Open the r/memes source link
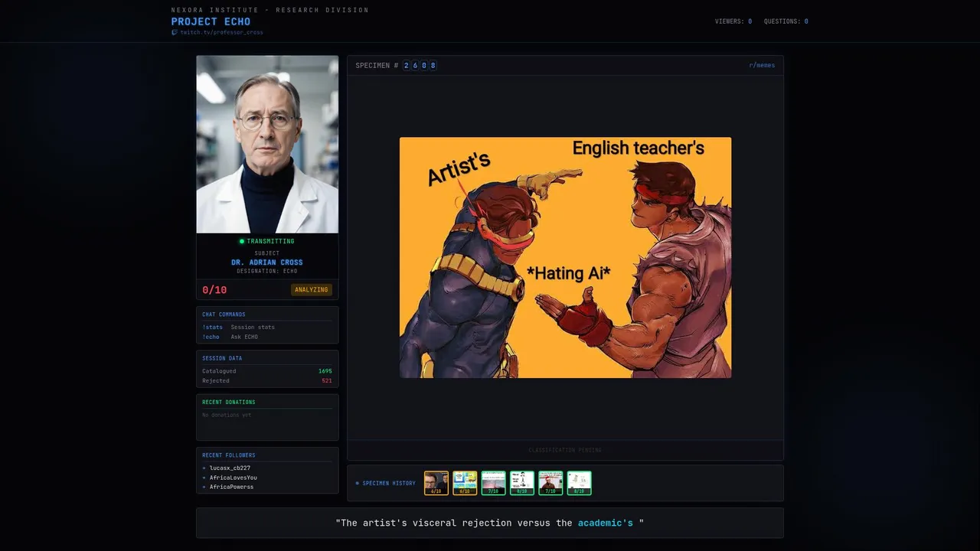The image size is (980, 551). (762, 65)
